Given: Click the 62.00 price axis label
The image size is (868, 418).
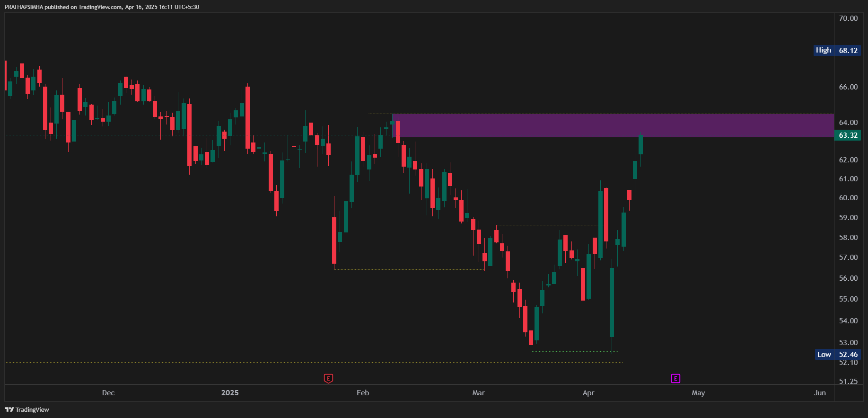Looking at the screenshot, I should point(848,160).
